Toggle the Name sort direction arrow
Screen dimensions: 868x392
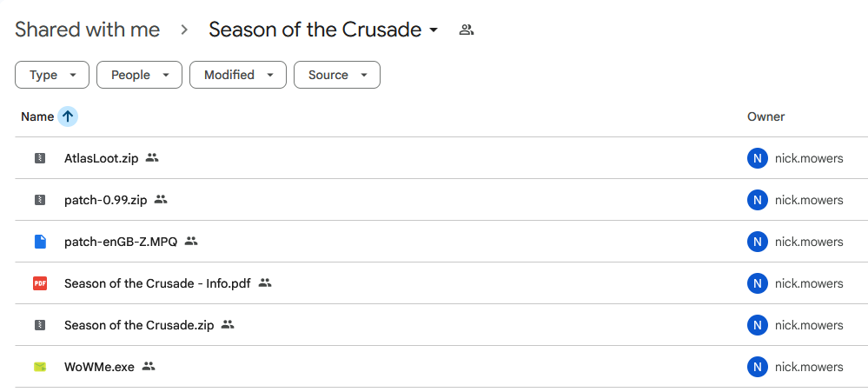coord(68,116)
